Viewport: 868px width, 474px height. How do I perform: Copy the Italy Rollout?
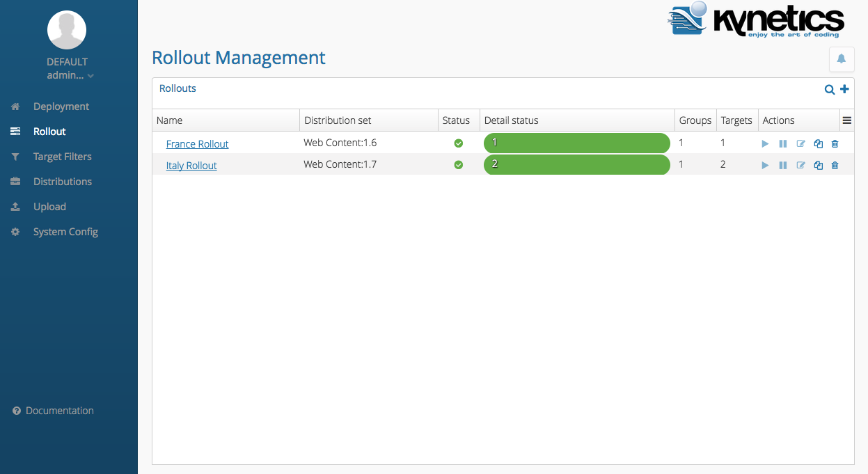point(819,166)
